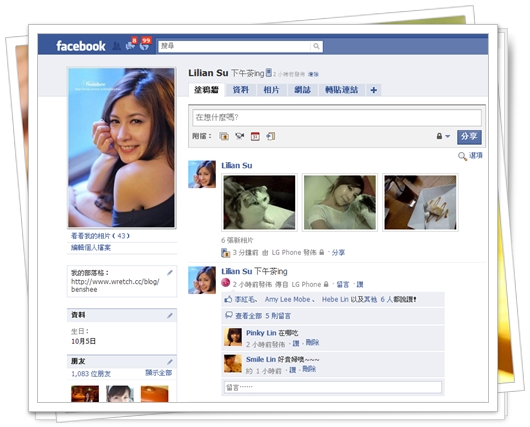Image resolution: width=530 pixels, height=427 pixels.
Task: Open notifications icon with 99 badge
Action: tap(145, 44)
